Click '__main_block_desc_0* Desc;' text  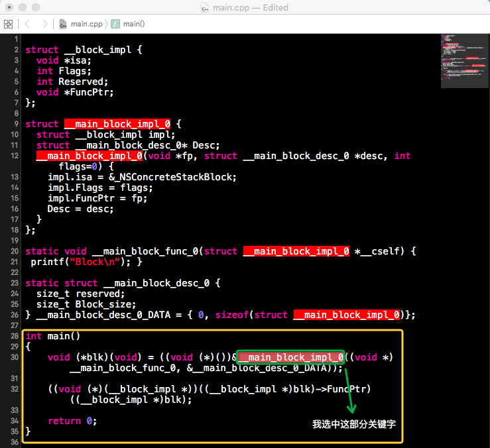coord(147,146)
